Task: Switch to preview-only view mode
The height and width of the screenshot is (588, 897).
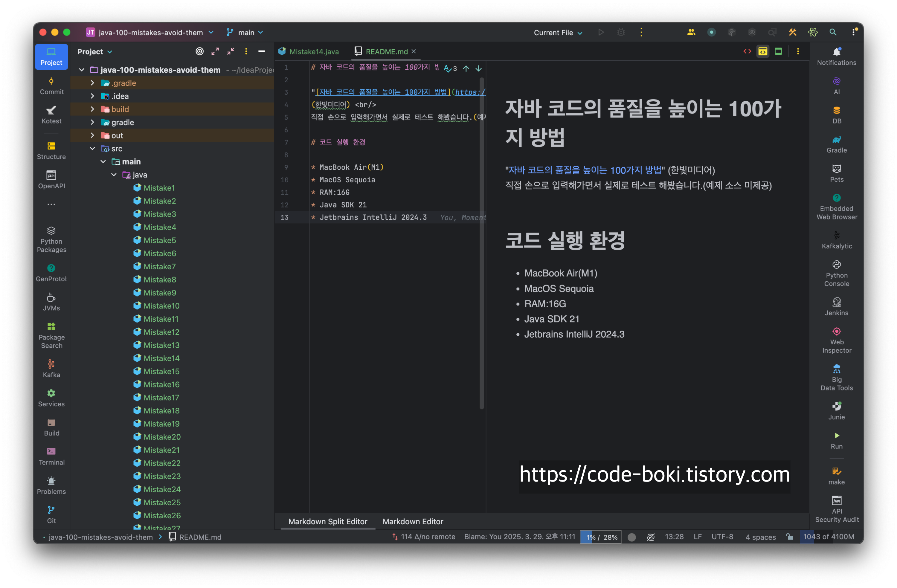Action: [778, 52]
